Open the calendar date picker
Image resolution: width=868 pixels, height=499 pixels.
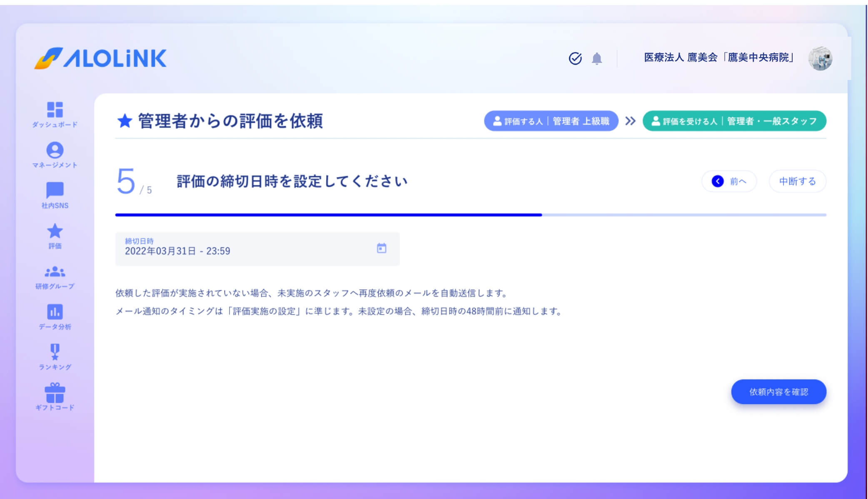click(382, 248)
